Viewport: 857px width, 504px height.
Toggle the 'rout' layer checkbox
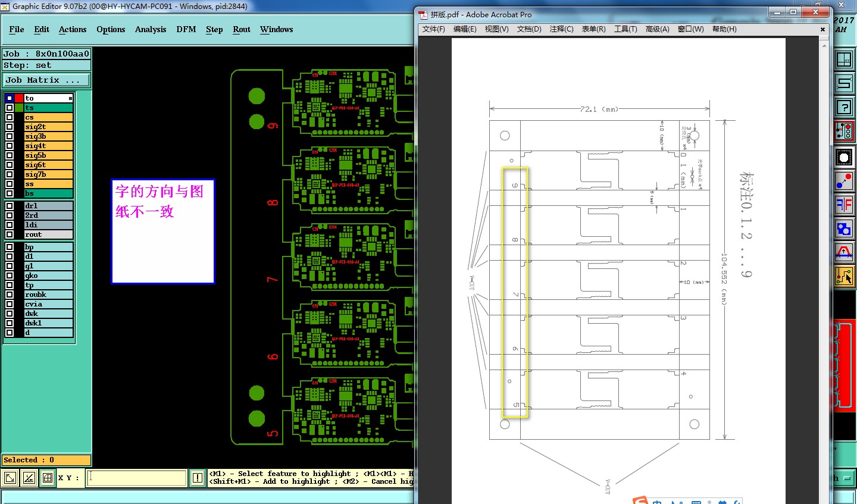[x=10, y=234]
